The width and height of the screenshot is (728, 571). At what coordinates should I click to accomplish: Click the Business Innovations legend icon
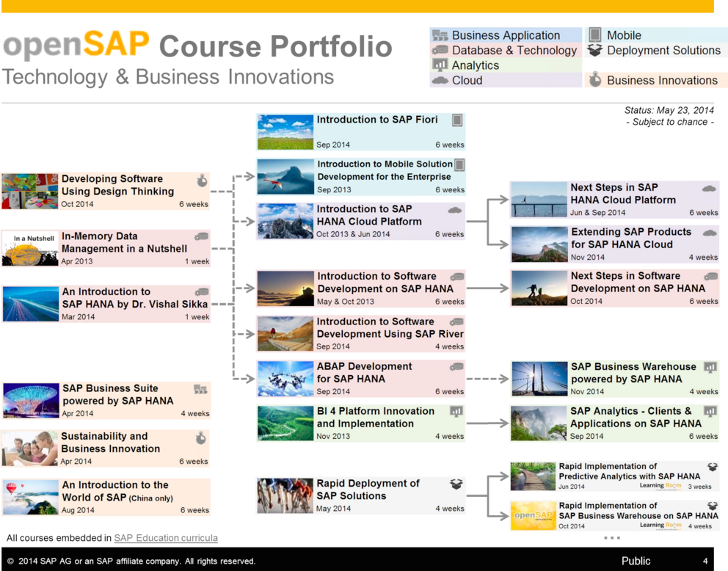click(594, 80)
